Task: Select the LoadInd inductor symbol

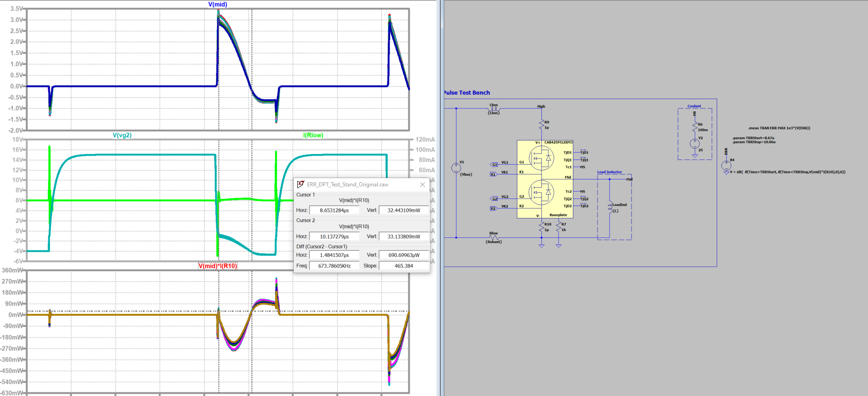Action: [x=610, y=208]
